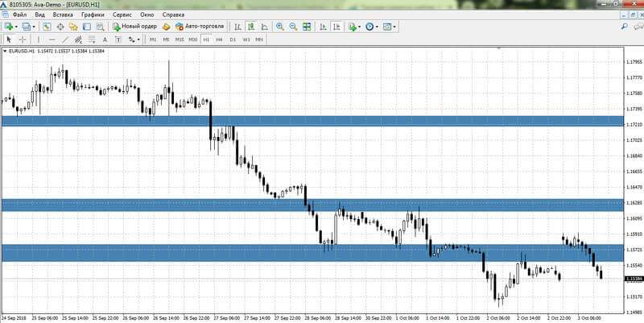Switch chart to candlesticks mode

click(250, 27)
